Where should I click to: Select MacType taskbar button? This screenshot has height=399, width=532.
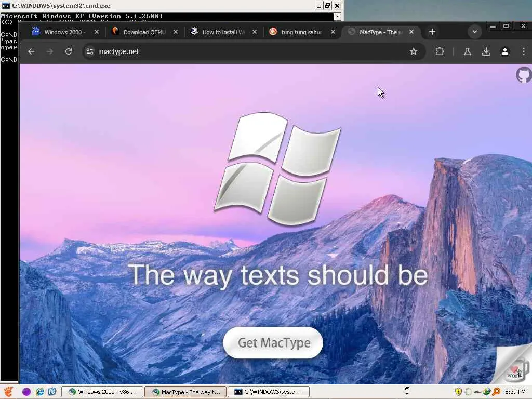point(185,392)
